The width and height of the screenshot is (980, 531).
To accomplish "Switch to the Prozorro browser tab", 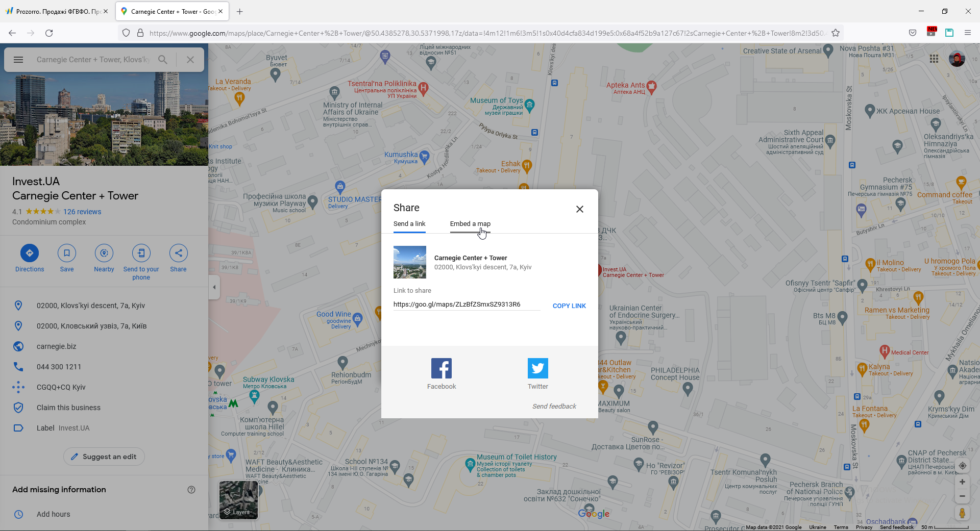I will coord(57,11).
